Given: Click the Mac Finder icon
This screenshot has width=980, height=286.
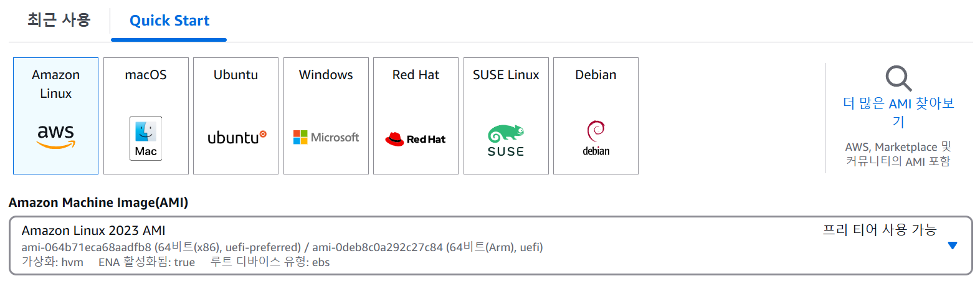Looking at the screenshot, I should [x=146, y=138].
